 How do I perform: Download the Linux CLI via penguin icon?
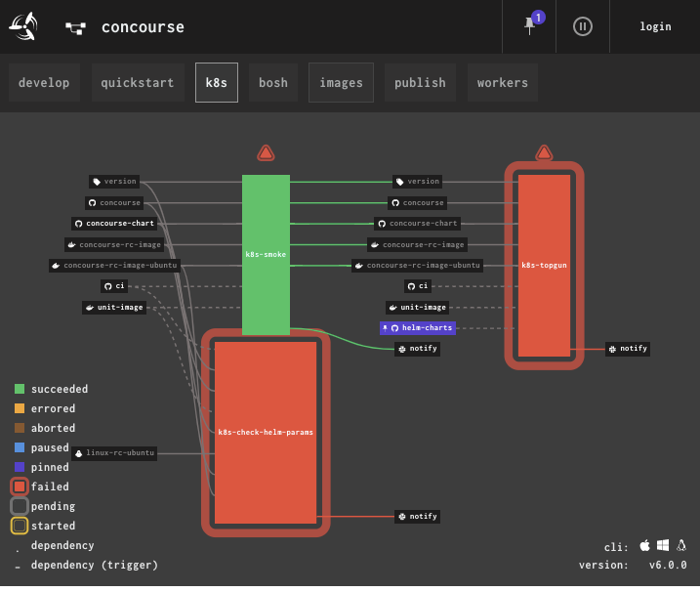point(681,545)
